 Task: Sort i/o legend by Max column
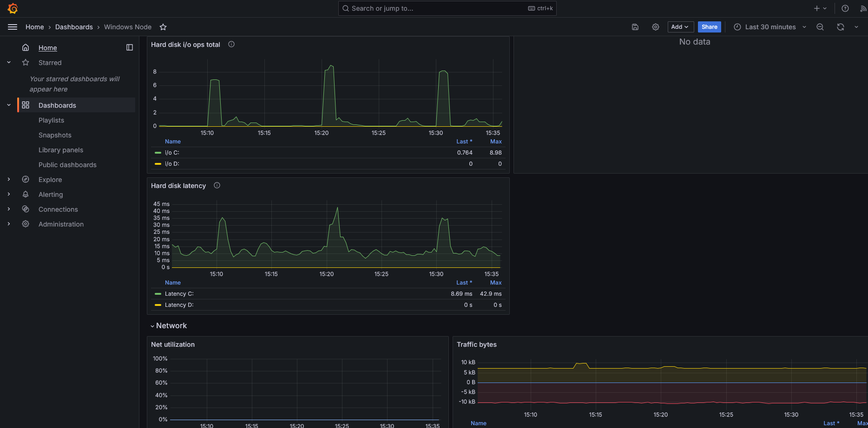(496, 141)
